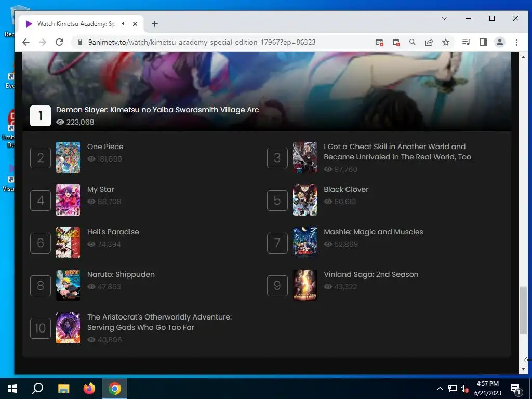This screenshot has width=532, height=399.
Task: Open Mashle: Magic and Muscles
Action: pos(373,232)
